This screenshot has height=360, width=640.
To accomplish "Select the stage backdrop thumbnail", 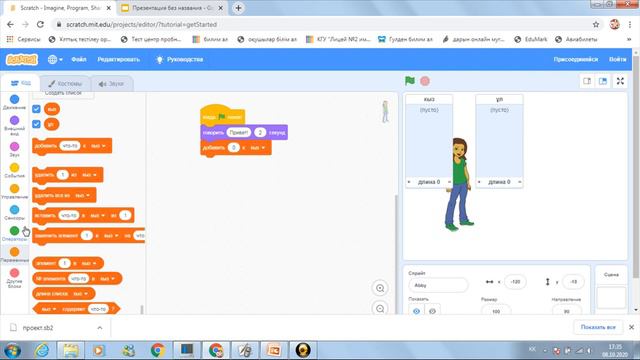I will click(611, 297).
